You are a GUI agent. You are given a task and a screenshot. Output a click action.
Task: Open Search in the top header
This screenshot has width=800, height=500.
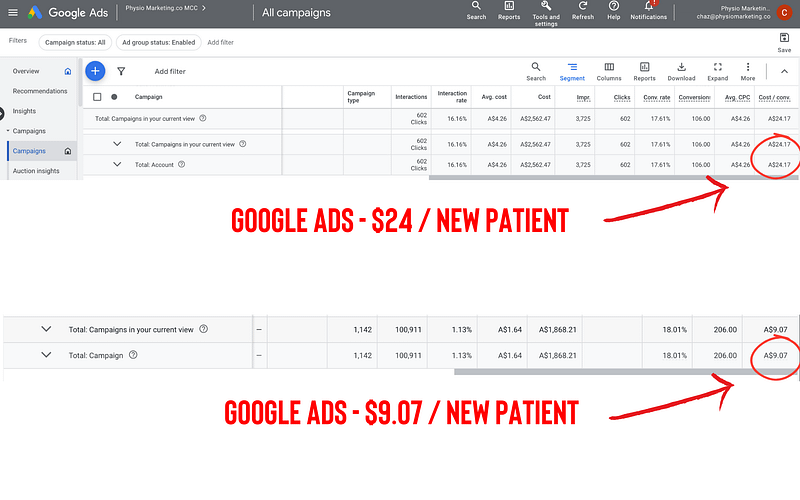(x=476, y=10)
